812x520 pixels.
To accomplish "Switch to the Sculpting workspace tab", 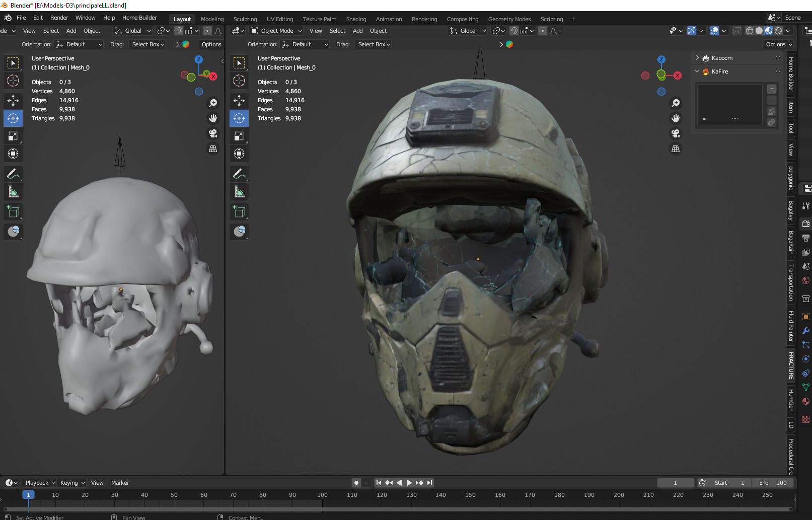I will point(245,19).
